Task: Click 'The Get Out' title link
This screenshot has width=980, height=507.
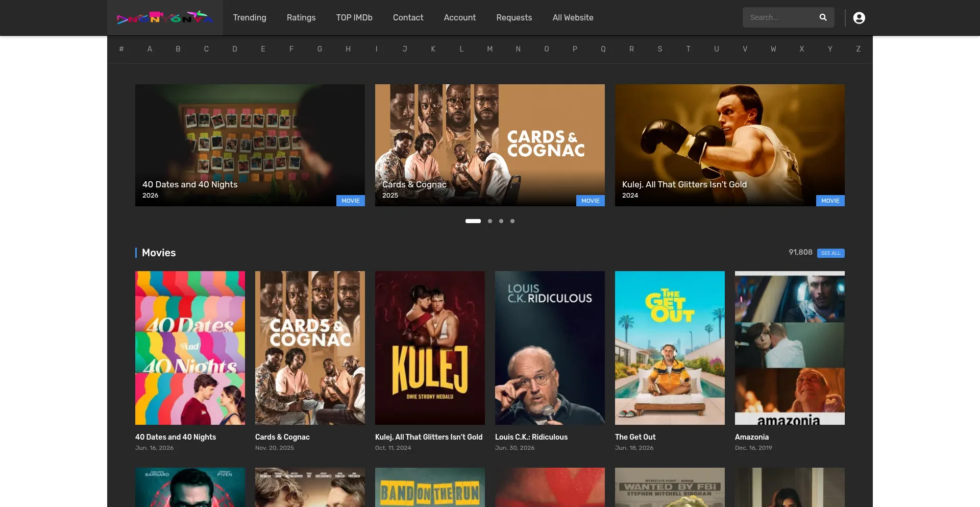Action: pyautogui.click(x=635, y=437)
